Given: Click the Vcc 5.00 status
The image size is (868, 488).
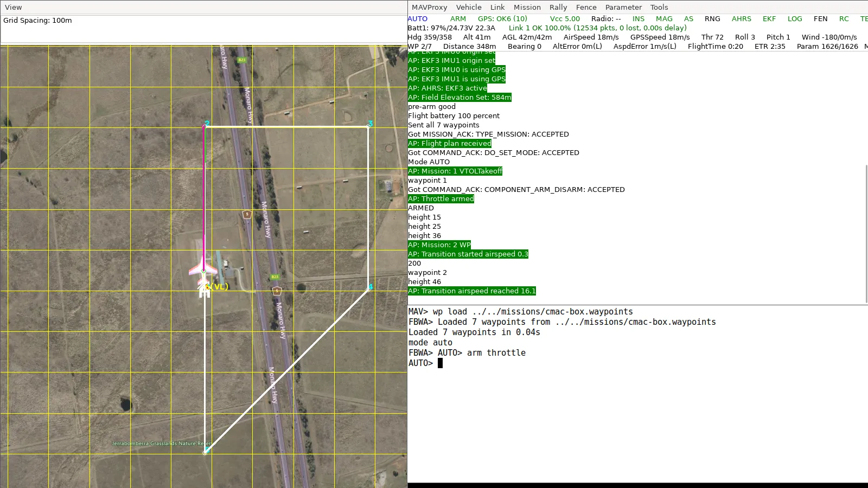Looking at the screenshot, I should coord(565,18).
